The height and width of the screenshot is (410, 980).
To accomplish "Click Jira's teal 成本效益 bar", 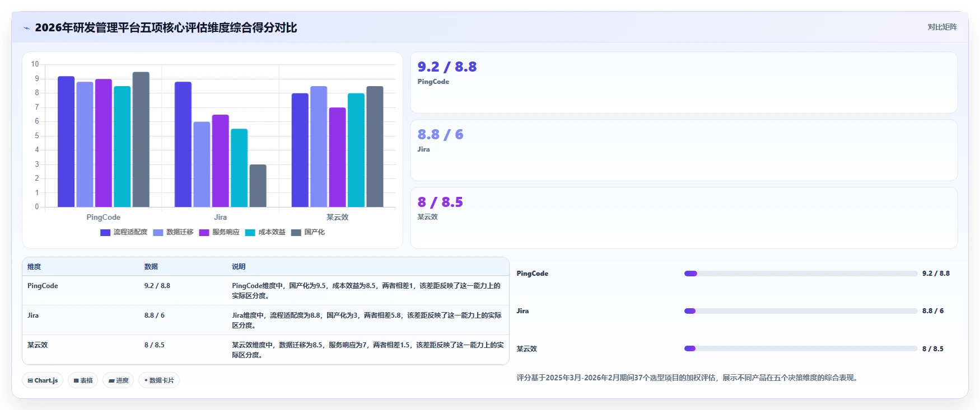I will (x=239, y=168).
